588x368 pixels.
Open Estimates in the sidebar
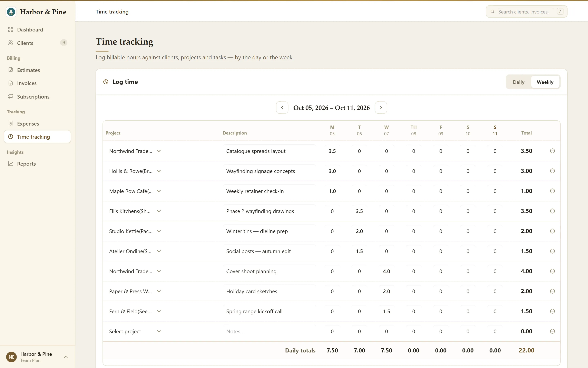(x=37, y=70)
